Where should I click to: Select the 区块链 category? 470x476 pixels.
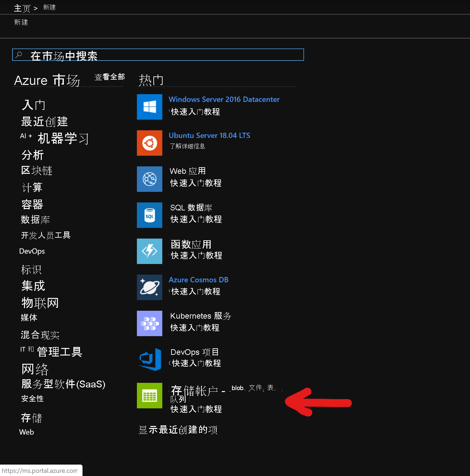(37, 171)
